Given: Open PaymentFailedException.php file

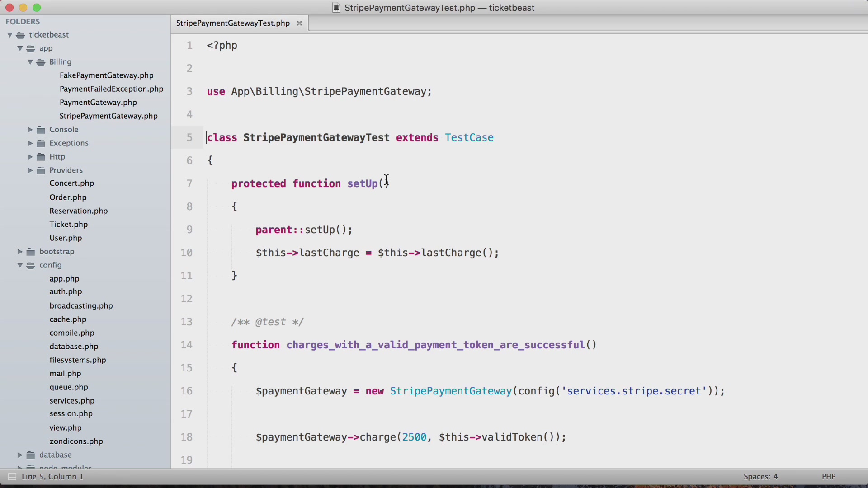Looking at the screenshot, I should [112, 89].
